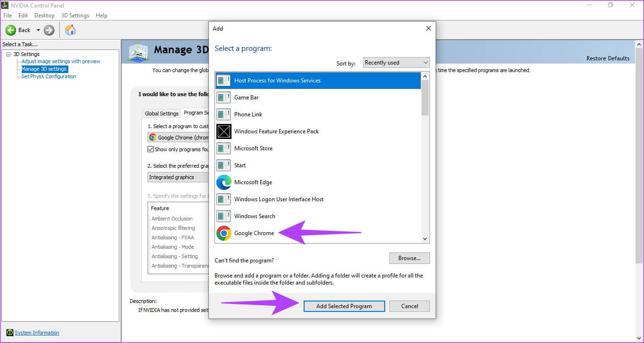Click the NVIDIA Control Panel title bar icon
The image size is (644, 343).
6,5
